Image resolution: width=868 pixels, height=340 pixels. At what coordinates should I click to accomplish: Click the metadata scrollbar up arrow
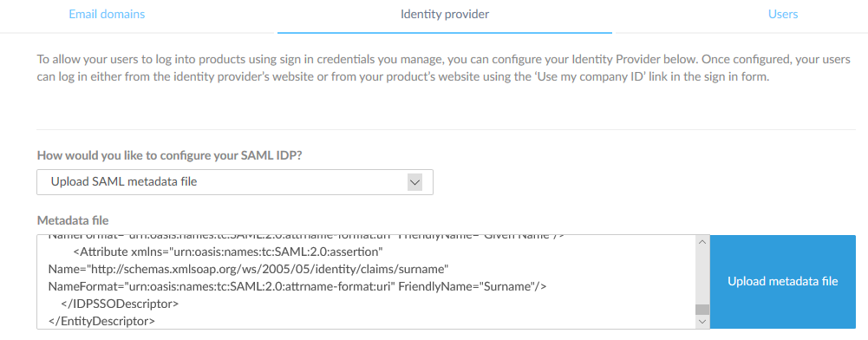(x=702, y=241)
